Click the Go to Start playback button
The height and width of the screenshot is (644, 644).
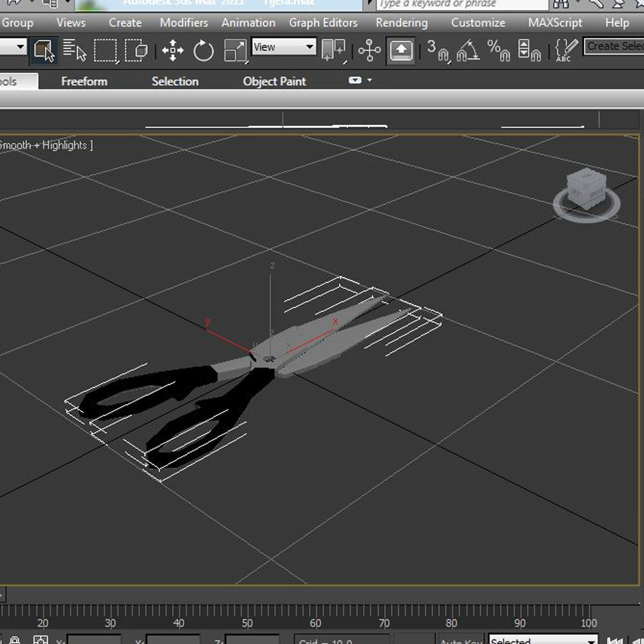(615, 640)
